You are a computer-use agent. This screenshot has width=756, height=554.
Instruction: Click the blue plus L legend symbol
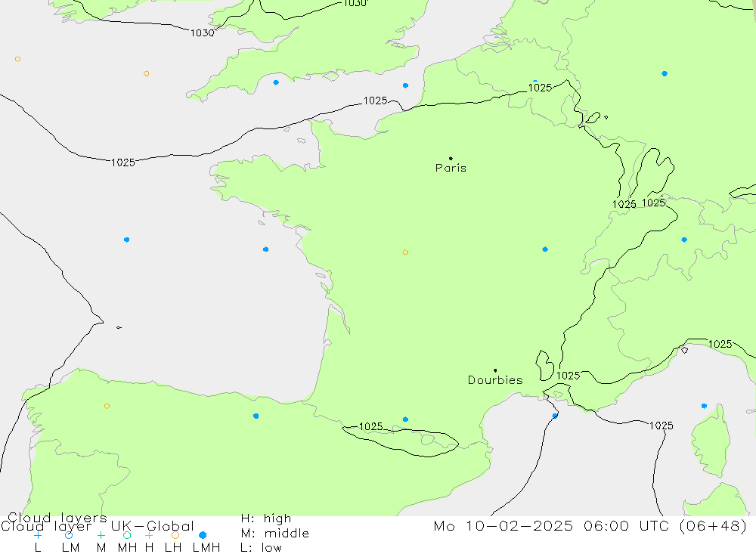tap(38, 535)
